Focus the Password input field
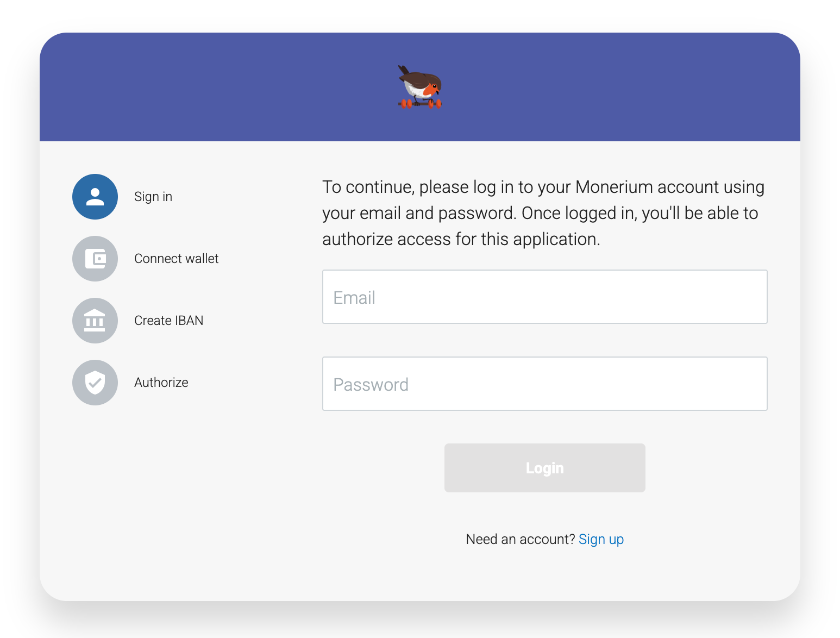 pos(544,384)
